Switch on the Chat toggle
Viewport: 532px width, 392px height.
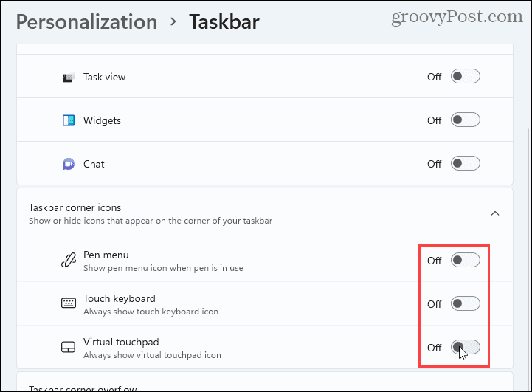[x=465, y=164]
